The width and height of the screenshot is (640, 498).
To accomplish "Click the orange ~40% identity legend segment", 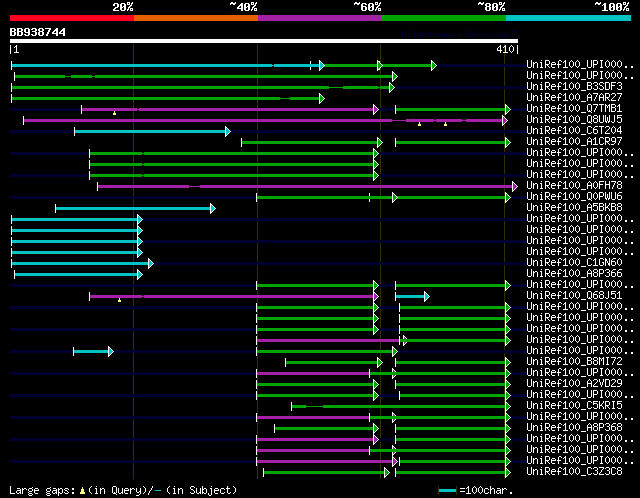I will 195,18.
